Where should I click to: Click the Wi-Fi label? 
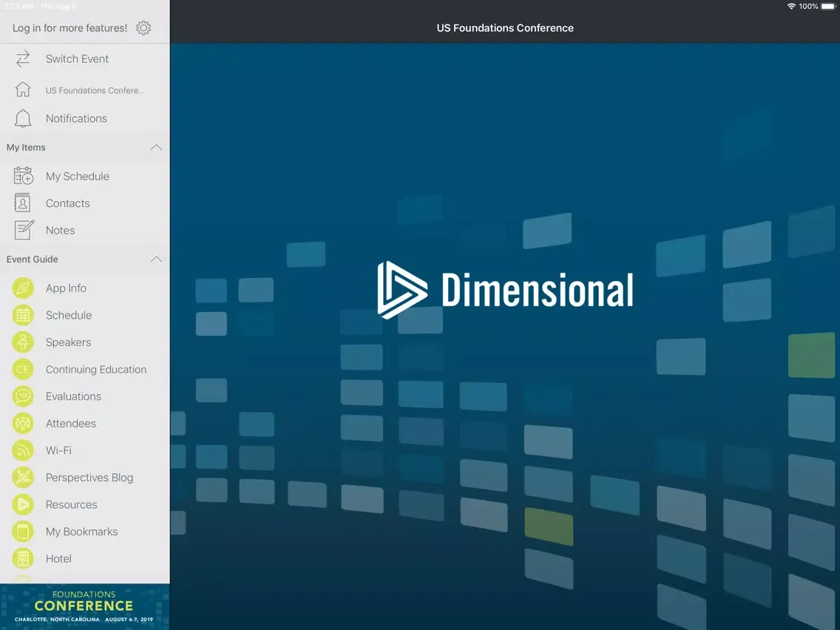coord(58,450)
